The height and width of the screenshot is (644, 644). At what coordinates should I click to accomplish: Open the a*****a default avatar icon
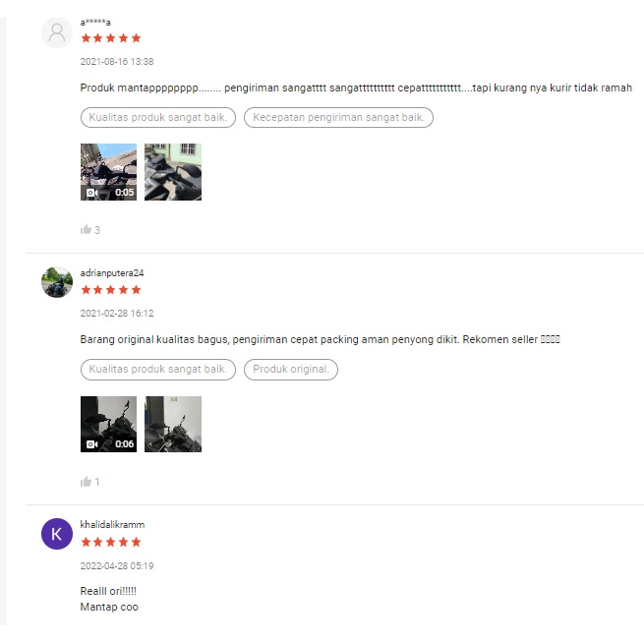point(57,32)
